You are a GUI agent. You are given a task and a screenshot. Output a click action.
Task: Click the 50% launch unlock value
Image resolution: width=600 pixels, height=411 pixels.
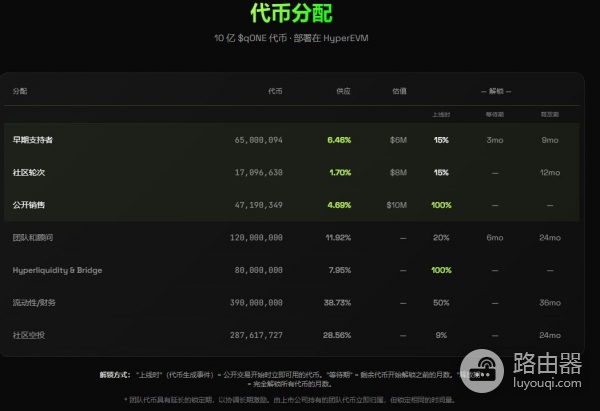click(441, 303)
